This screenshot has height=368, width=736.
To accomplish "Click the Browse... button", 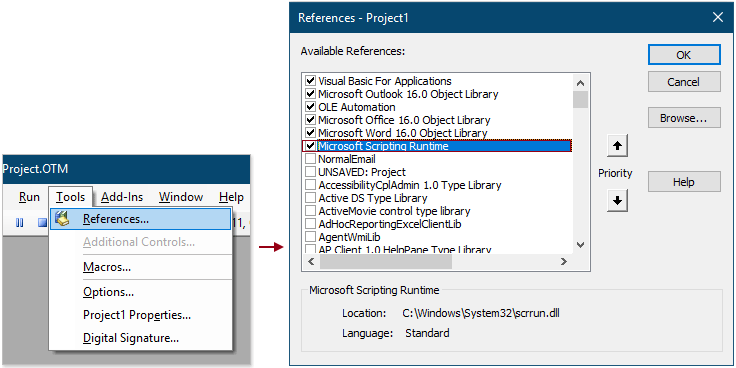I will [684, 118].
